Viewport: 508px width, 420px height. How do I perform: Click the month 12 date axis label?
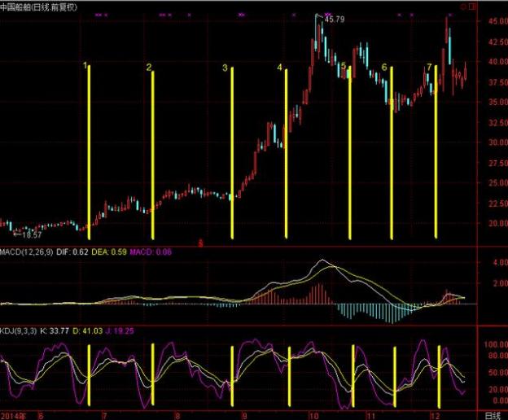click(x=436, y=416)
